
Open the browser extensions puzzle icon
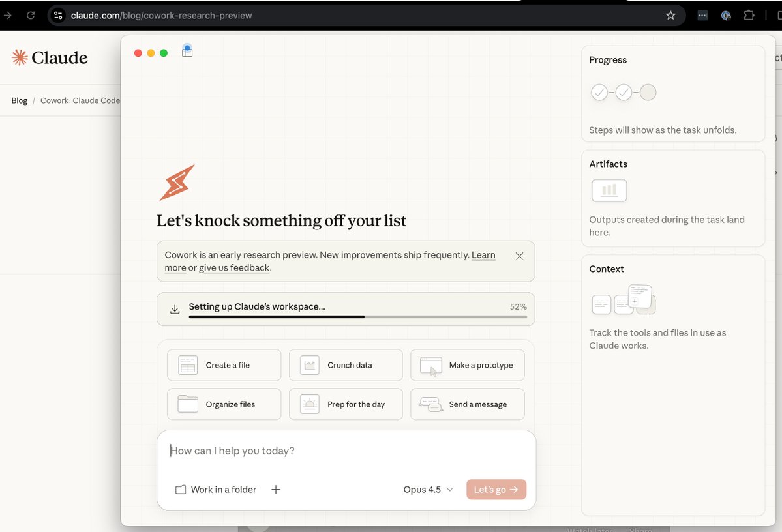tap(749, 16)
